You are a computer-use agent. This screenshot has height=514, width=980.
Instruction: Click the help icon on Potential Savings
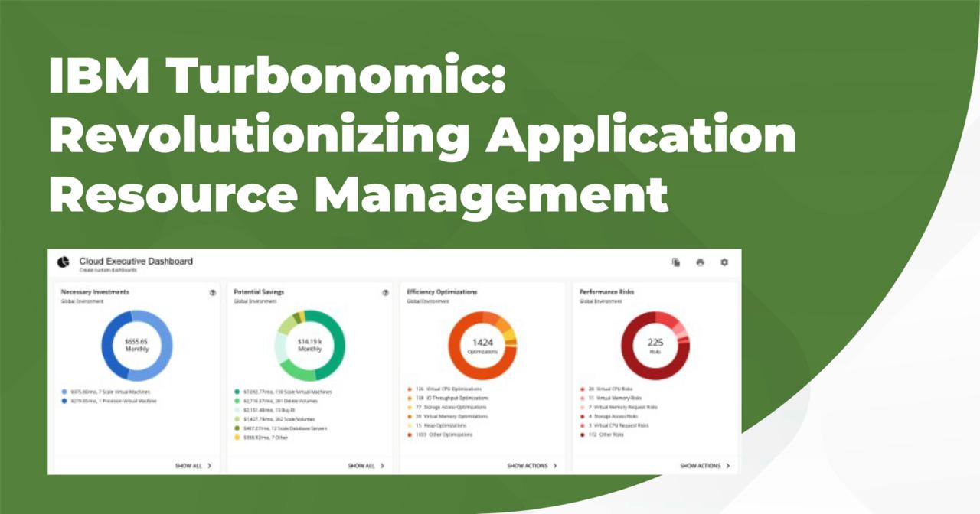coord(385,292)
